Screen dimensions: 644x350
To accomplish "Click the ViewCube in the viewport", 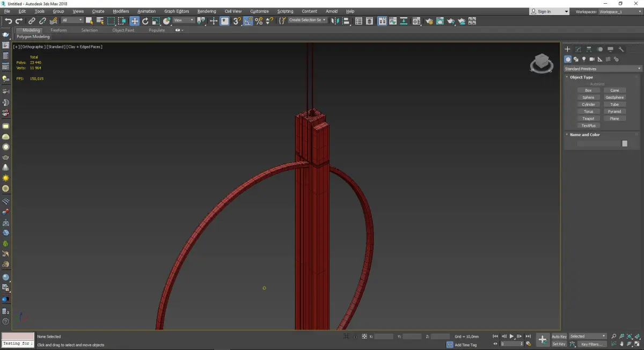I will click(541, 63).
